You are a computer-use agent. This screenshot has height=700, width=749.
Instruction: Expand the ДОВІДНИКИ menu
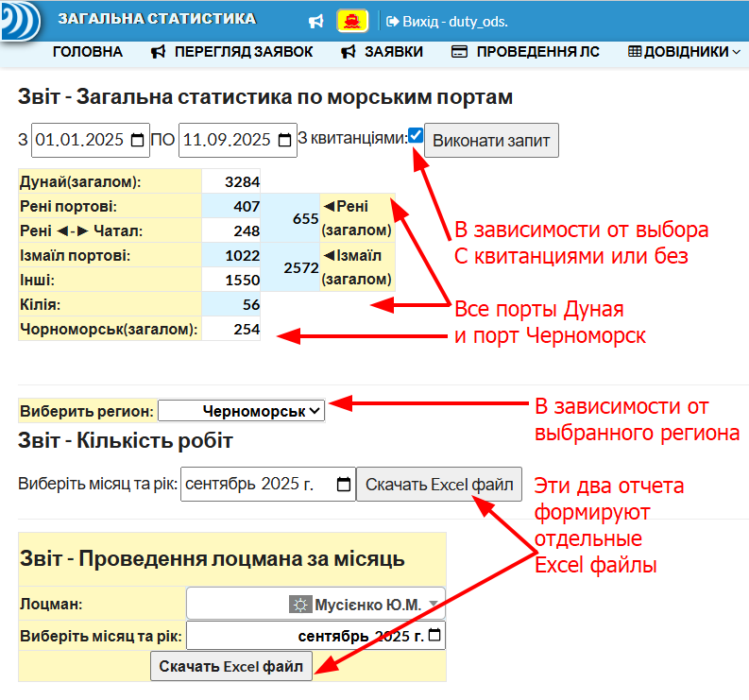click(x=684, y=52)
